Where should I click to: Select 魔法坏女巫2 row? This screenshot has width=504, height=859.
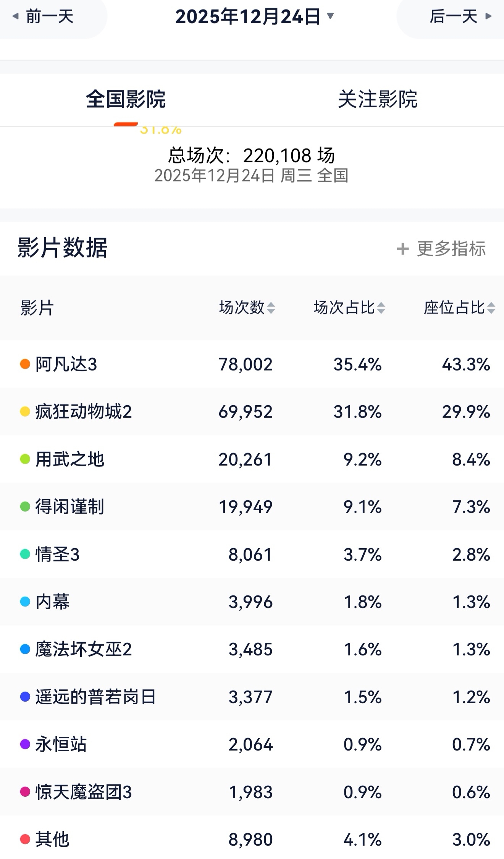pyautogui.click(x=252, y=649)
